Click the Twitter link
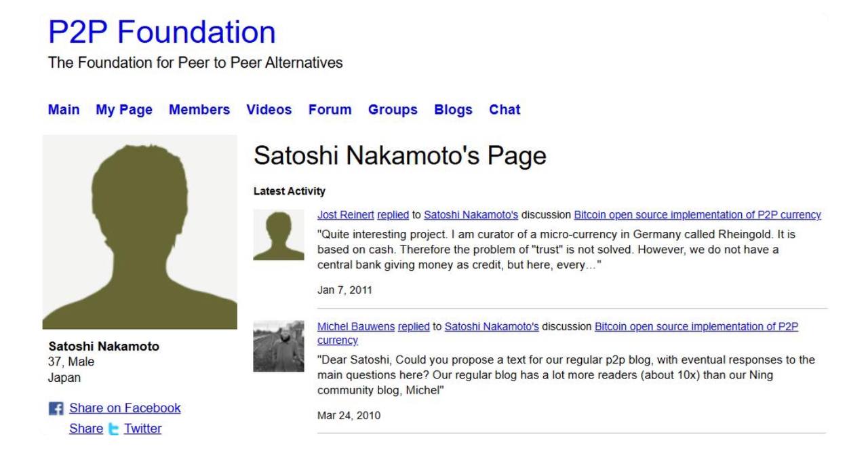868x468 pixels. 142,429
